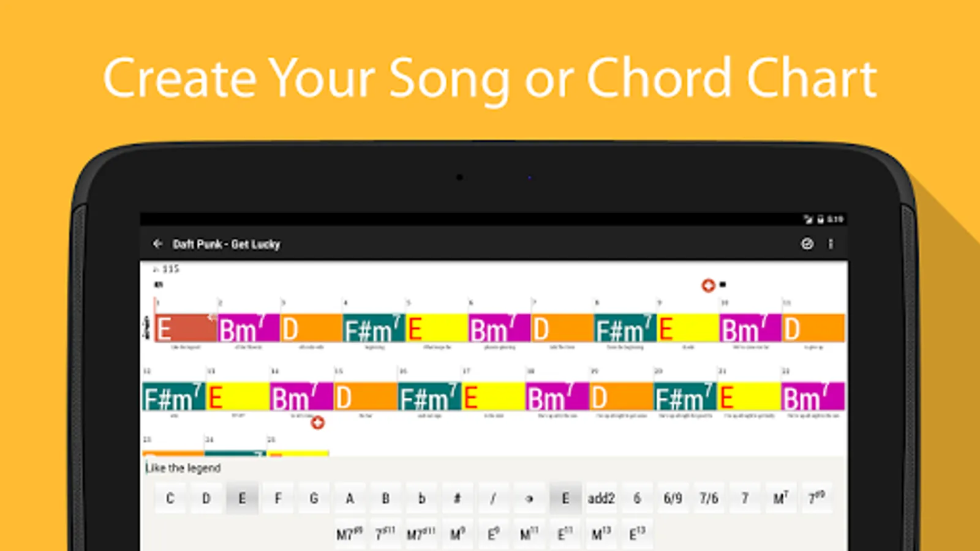Select the orange D chord in measure 3

pos(311,329)
